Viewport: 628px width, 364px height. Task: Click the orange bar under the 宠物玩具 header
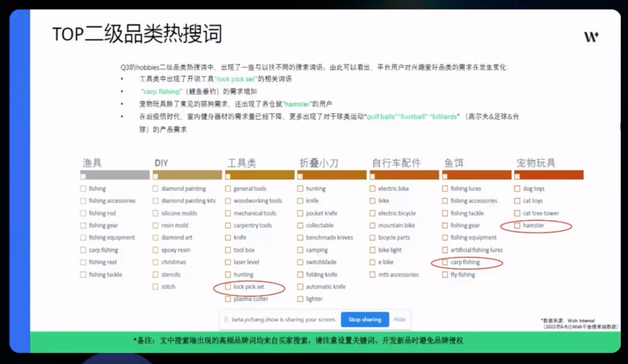point(548,175)
